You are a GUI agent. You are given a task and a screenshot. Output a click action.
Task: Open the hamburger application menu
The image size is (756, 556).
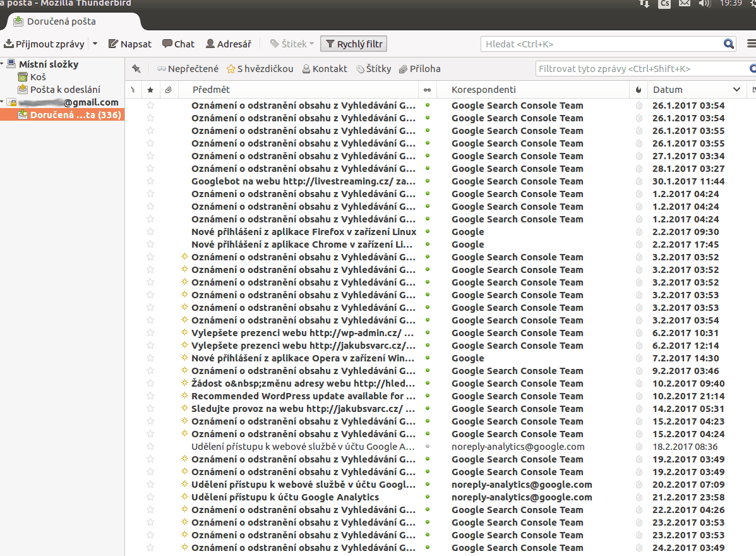[751, 44]
